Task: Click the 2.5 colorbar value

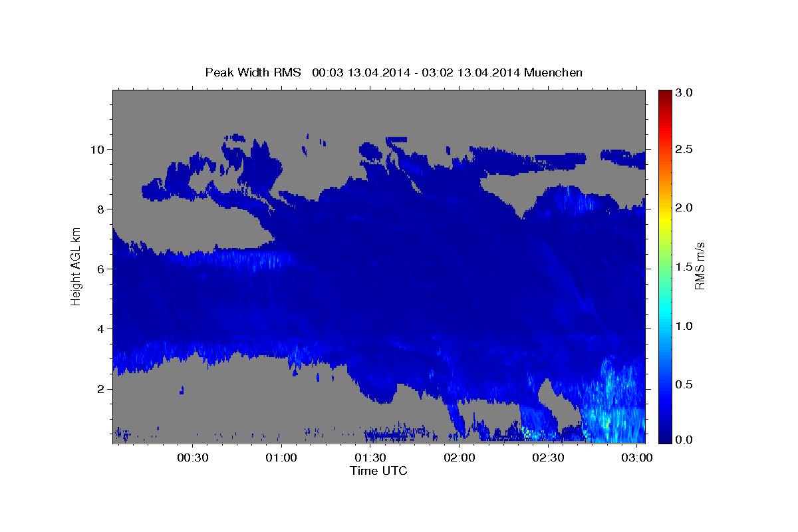Action: coord(684,149)
